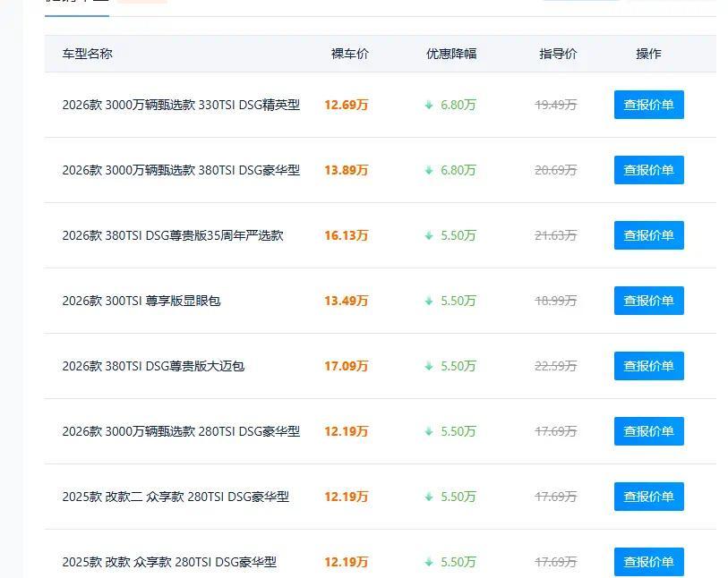Click 查报价单 for 330TSI DSG精英型
Screen dimensions: 728x578
[648, 105]
